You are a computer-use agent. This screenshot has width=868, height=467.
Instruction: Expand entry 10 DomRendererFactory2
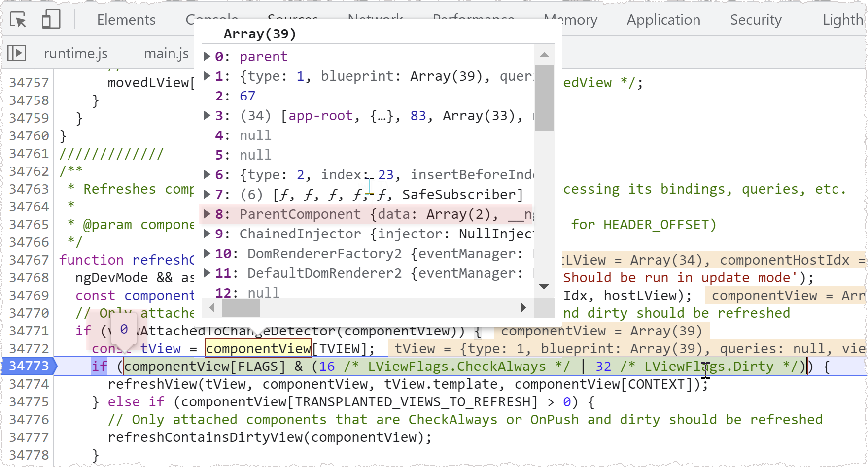[208, 253]
